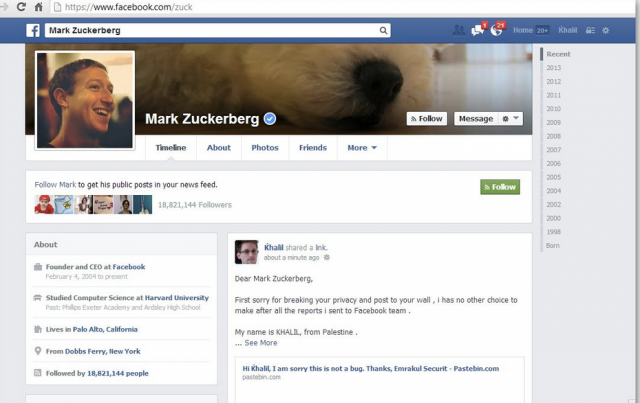Jump to 2011 in the timeline
640x403 pixels.
(553, 95)
